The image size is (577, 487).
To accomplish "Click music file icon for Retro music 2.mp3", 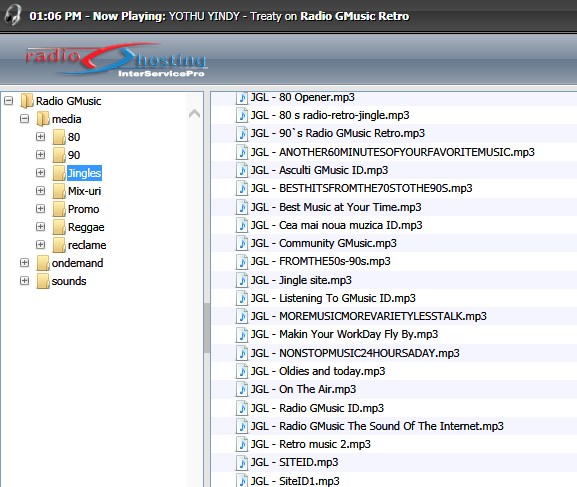I will (242, 444).
